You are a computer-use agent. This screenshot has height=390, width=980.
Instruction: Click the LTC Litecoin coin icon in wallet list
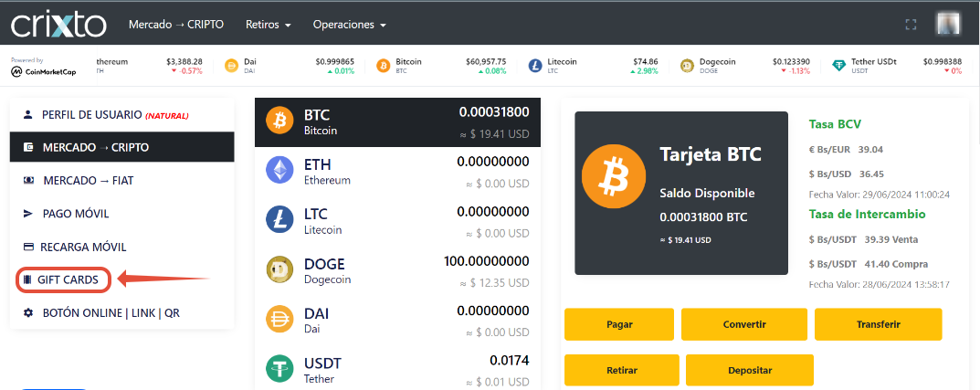[x=279, y=219]
